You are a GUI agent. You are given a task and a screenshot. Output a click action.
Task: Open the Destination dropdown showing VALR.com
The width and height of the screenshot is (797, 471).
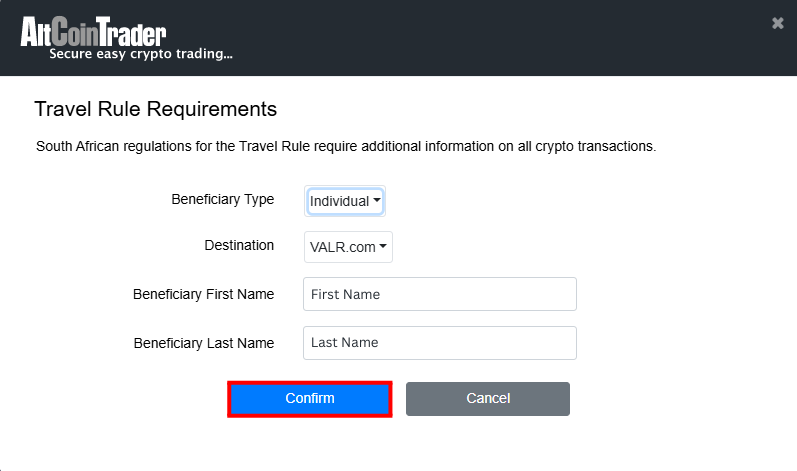[x=348, y=247]
